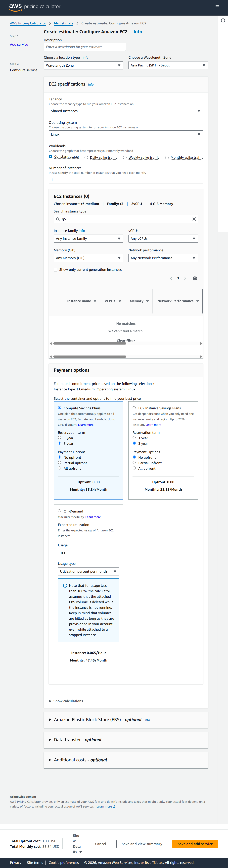Open the Tenancy dropdown
The image size is (228, 868).
click(126, 111)
